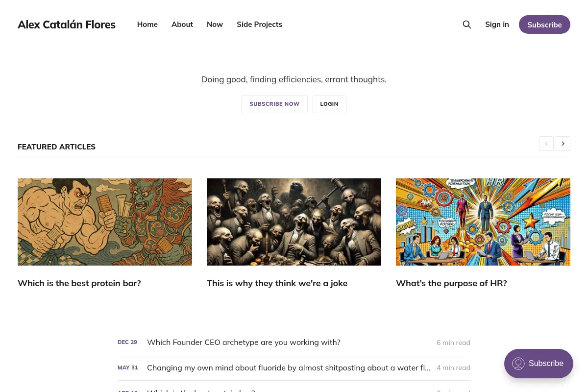Go to previous featured articles with left chevron
This screenshot has width=588, height=392.
click(546, 144)
